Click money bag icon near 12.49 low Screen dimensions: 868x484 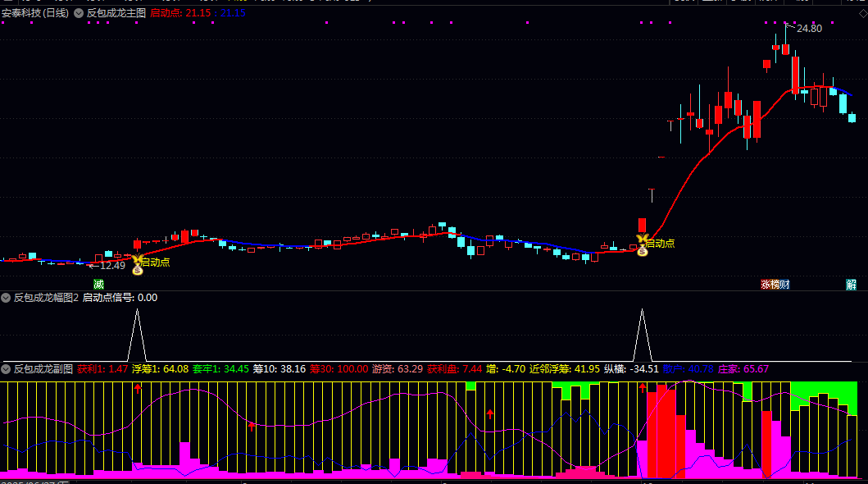[x=138, y=270]
